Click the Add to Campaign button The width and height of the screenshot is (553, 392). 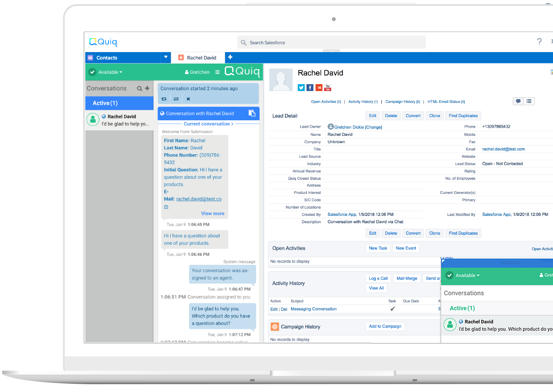point(385,327)
